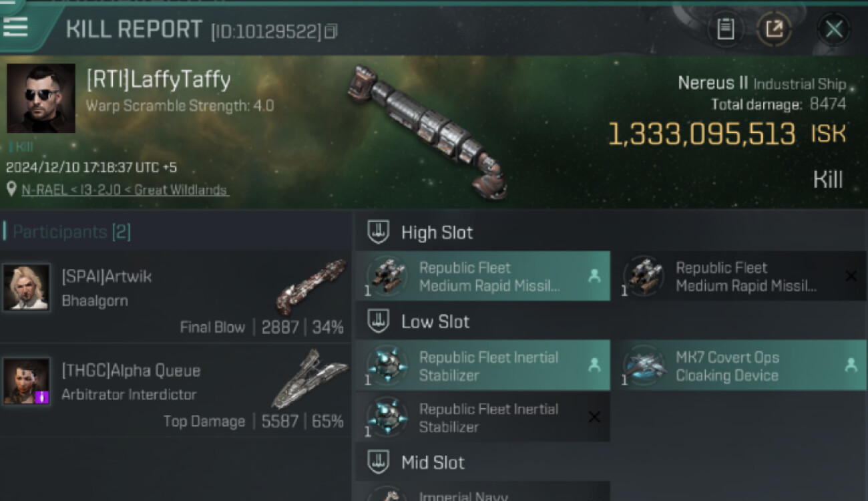868x501 pixels.
Task: Collapse the Mid Slot section
Action: [379, 462]
